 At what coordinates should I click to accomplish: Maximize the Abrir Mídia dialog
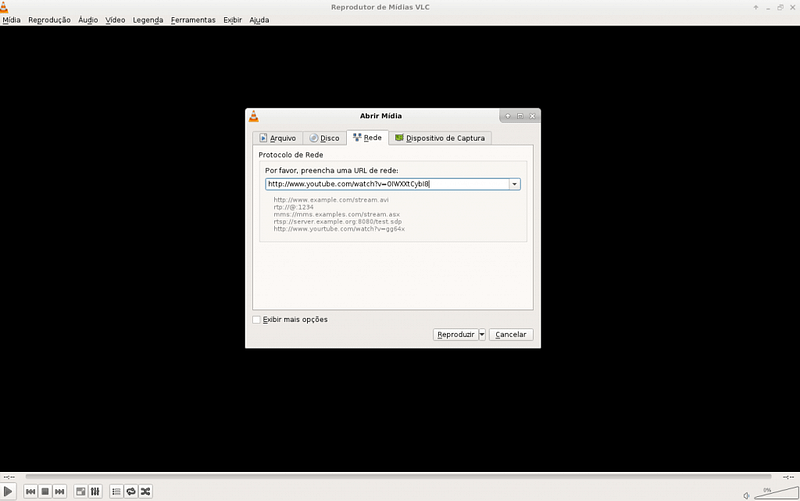click(520, 116)
